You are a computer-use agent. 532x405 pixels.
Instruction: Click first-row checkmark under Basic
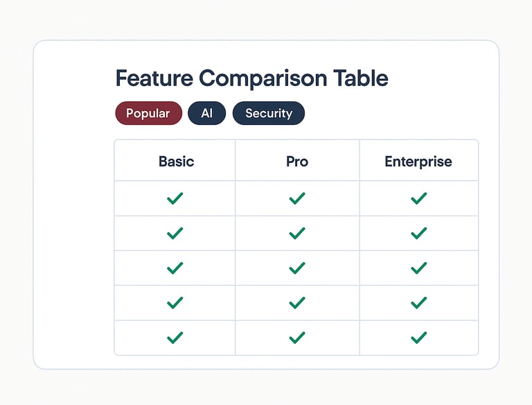[x=175, y=198]
